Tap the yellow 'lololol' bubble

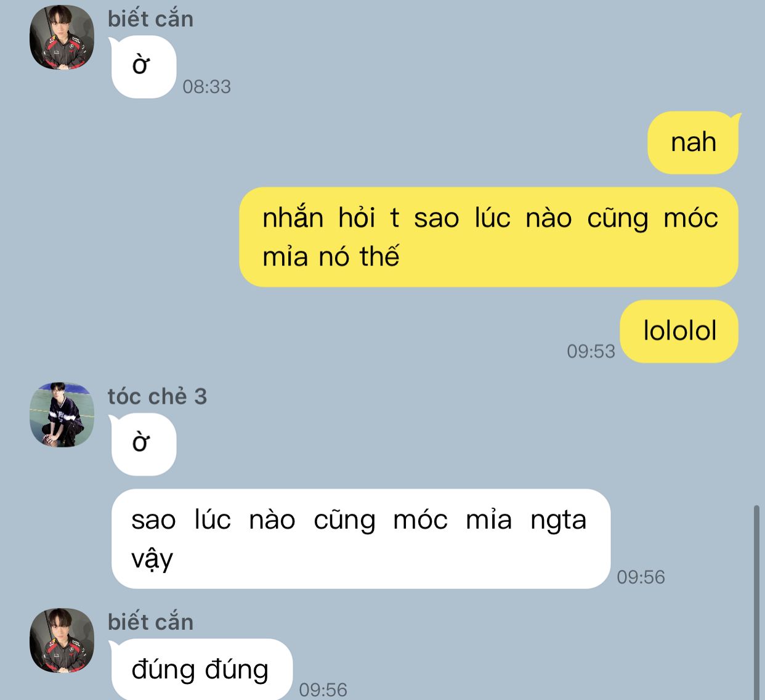tap(679, 332)
